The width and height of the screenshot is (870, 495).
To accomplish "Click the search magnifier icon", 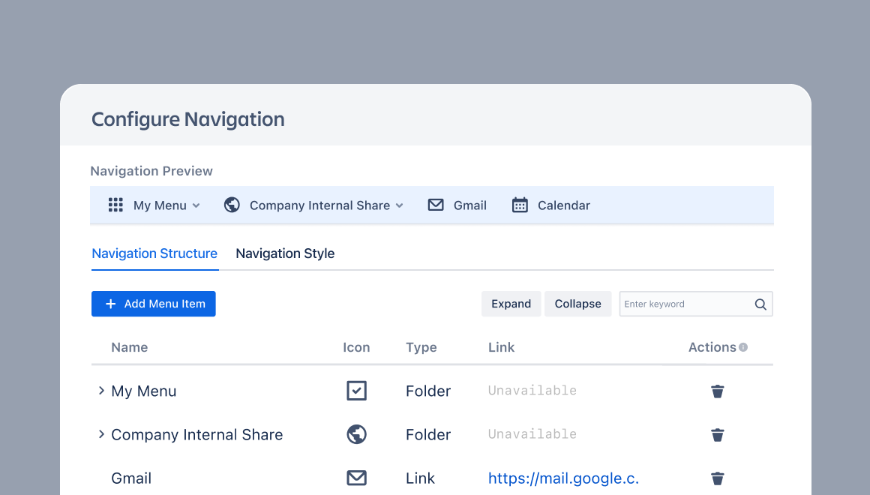I will [760, 304].
